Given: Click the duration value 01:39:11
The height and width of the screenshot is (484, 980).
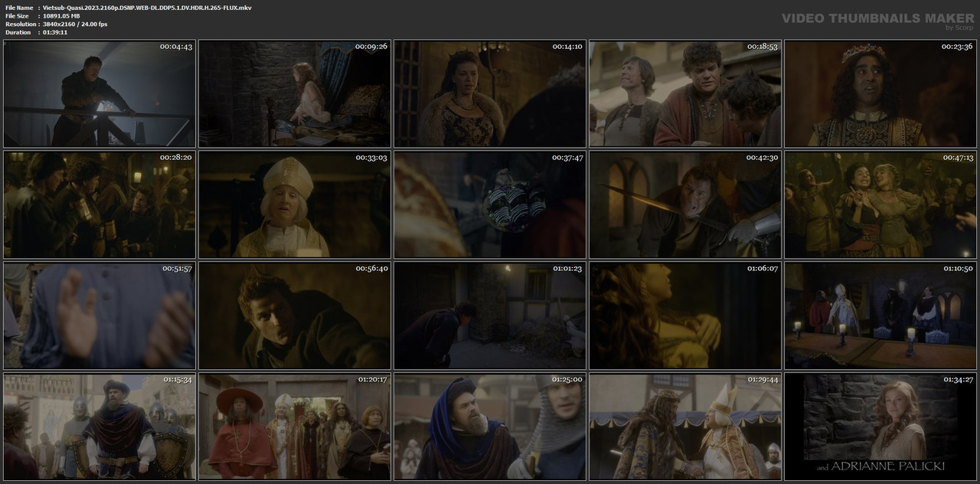Looking at the screenshot, I should tap(55, 32).
